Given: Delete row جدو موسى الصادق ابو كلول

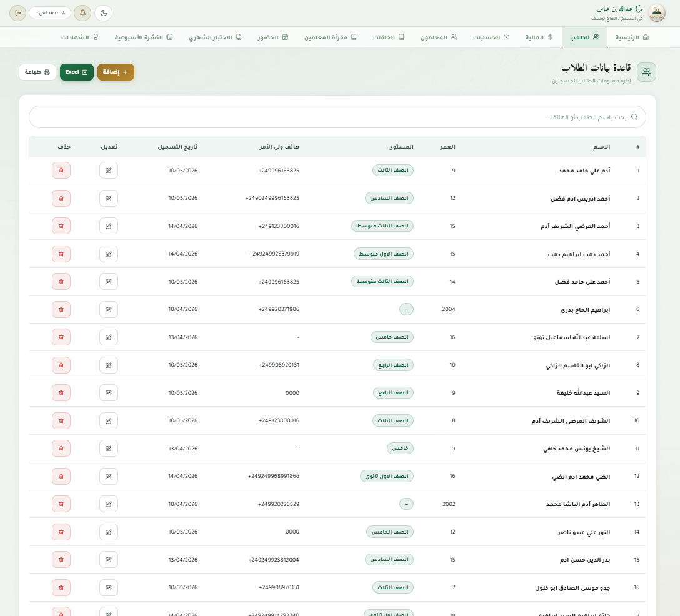Looking at the screenshot, I should [61, 587].
